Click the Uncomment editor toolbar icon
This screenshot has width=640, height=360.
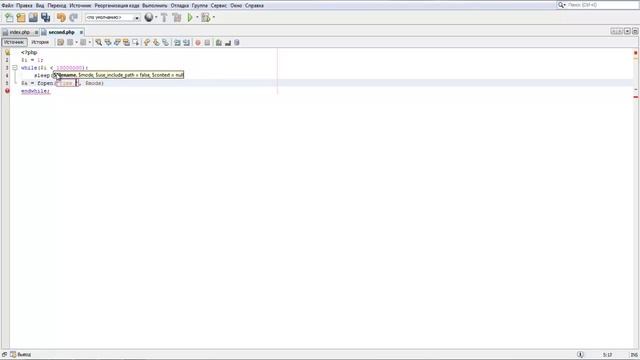coord(228,42)
